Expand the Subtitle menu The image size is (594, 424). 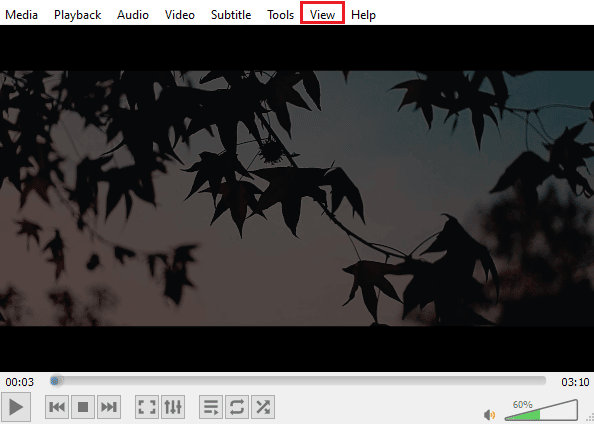click(x=231, y=15)
